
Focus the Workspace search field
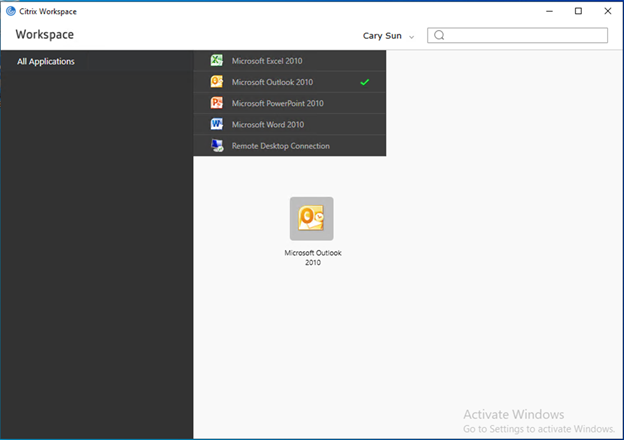517,35
